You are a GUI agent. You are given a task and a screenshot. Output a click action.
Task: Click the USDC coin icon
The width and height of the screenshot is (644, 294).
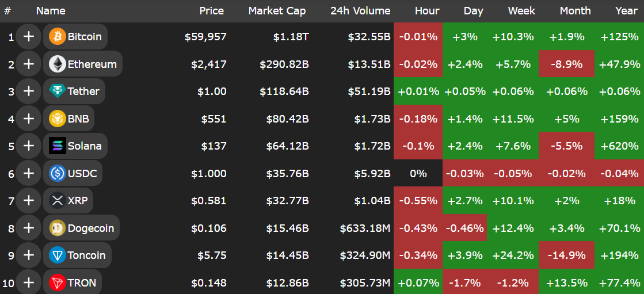58,173
